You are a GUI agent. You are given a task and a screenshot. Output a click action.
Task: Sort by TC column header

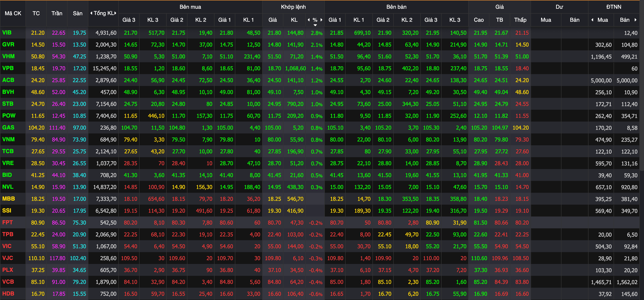(36, 13)
